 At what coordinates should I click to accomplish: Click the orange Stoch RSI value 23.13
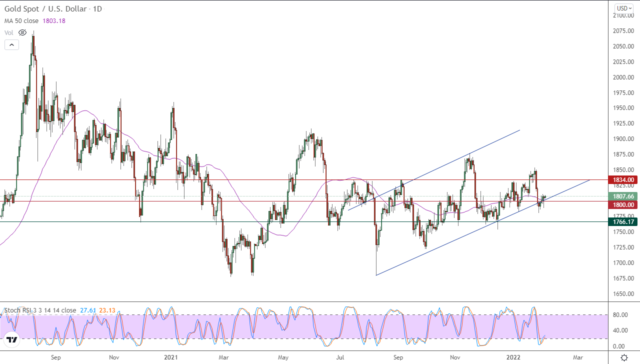(107, 310)
